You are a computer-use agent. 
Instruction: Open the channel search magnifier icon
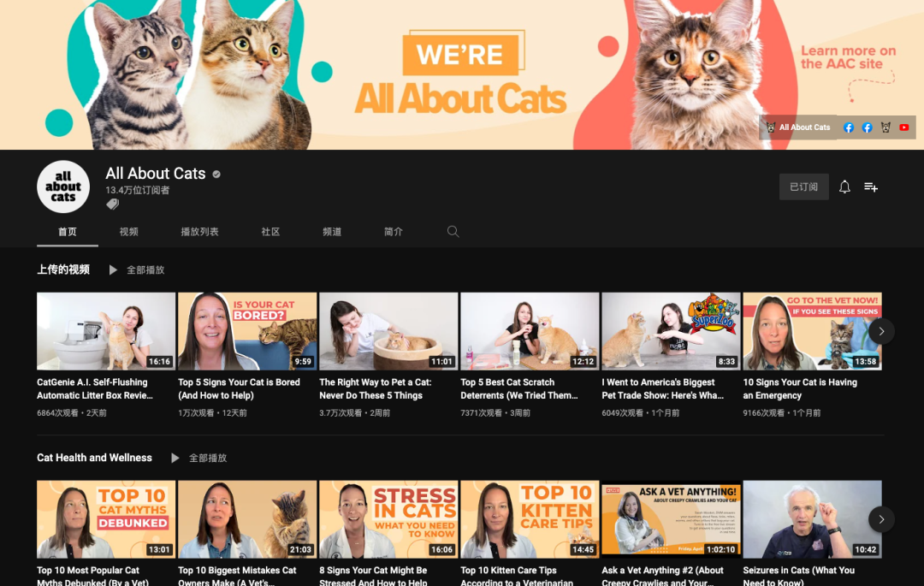pos(453,232)
